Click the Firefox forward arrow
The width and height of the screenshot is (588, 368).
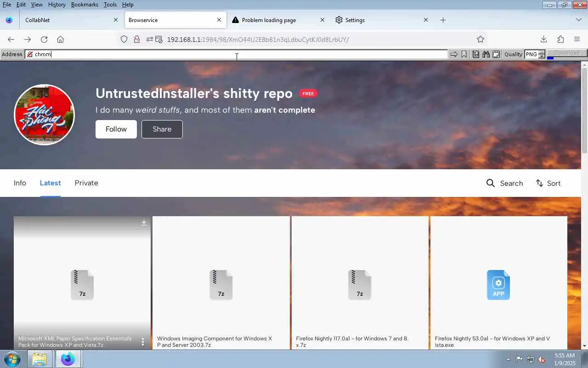(28, 40)
